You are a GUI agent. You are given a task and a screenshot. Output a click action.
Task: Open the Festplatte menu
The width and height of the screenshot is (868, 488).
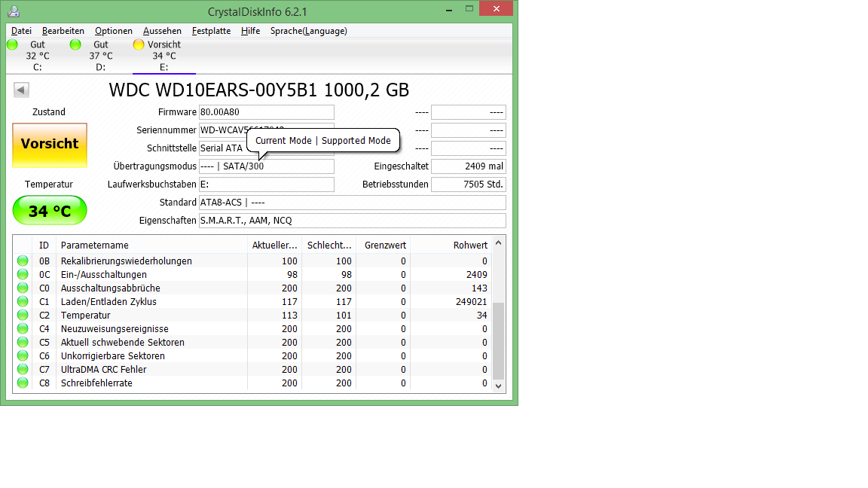(212, 31)
